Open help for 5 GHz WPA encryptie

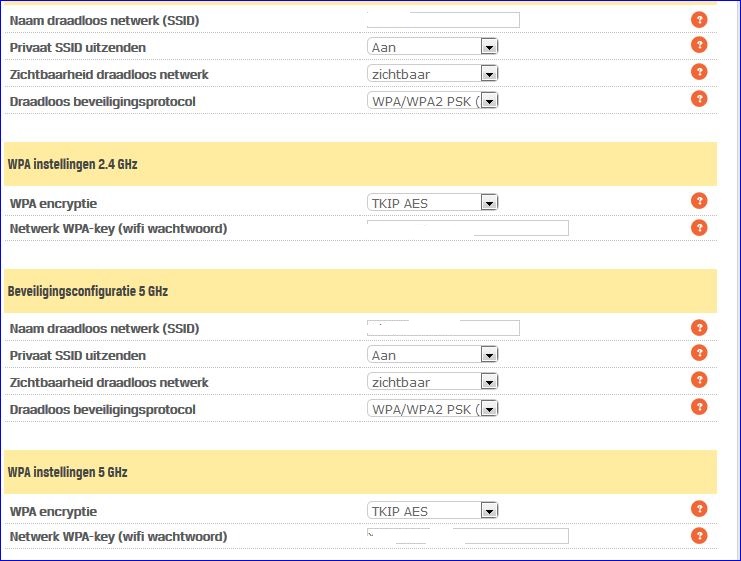pos(699,510)
